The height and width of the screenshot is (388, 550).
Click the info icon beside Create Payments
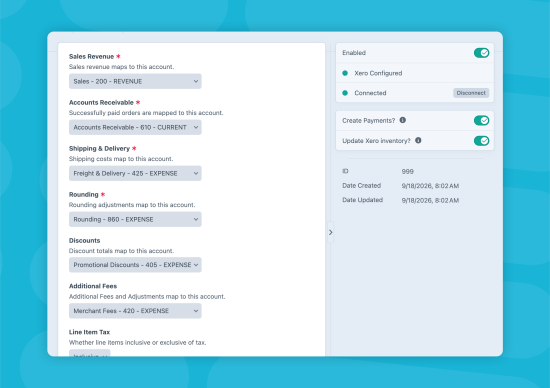coord(403,120)
